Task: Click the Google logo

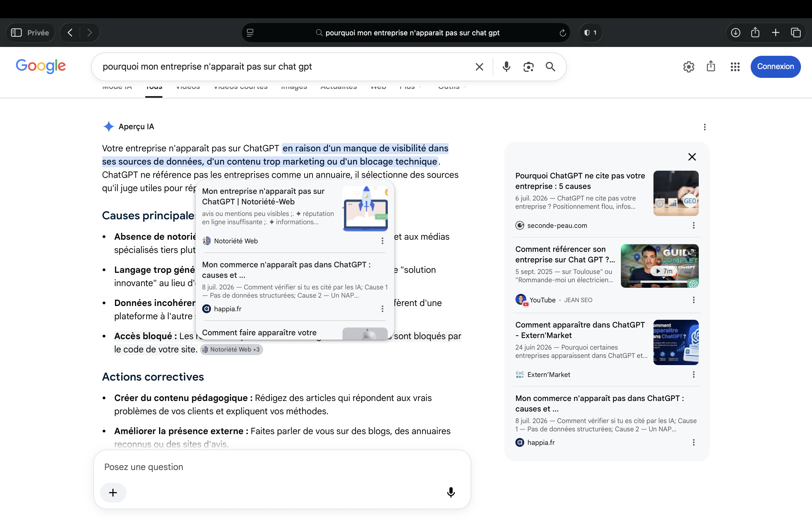Action: 41,66
